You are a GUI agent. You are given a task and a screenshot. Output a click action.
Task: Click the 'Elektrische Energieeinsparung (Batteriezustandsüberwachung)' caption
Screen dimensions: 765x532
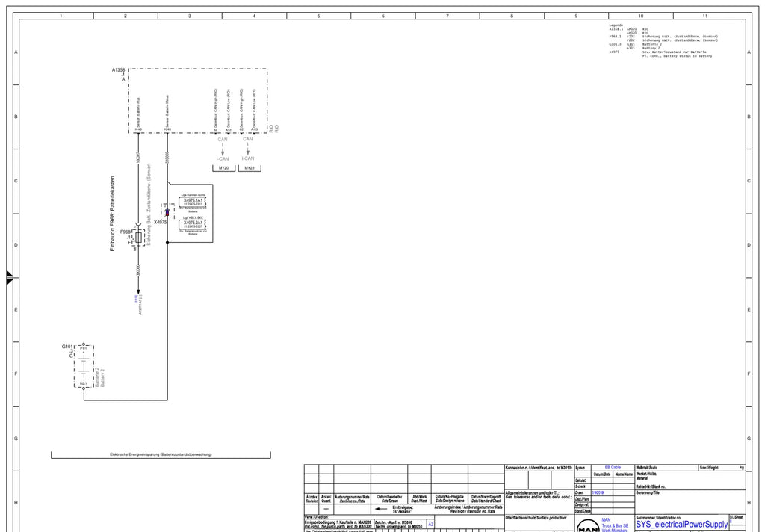[x=161, y=454]
